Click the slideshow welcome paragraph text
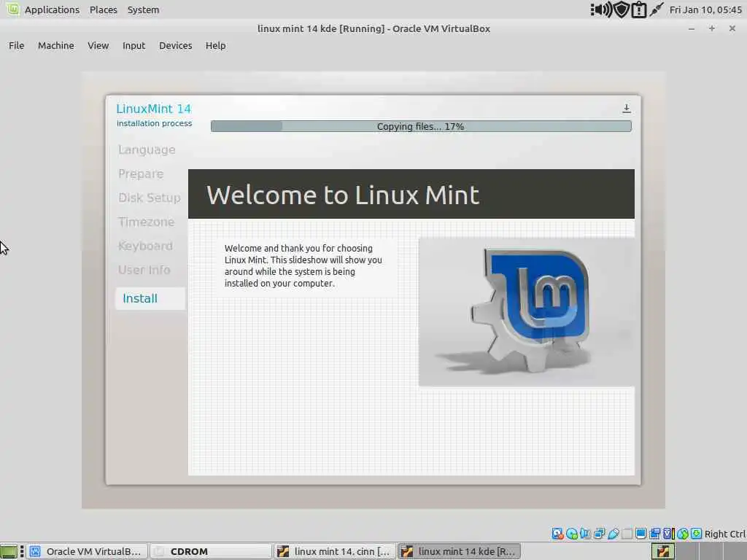The height and width of the screenshot is (560, 747). 303,265
